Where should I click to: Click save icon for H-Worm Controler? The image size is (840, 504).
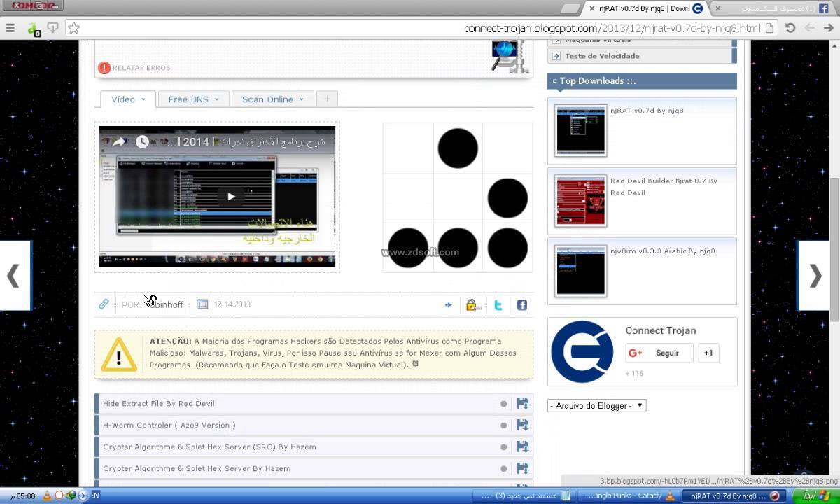click(522, 426)
